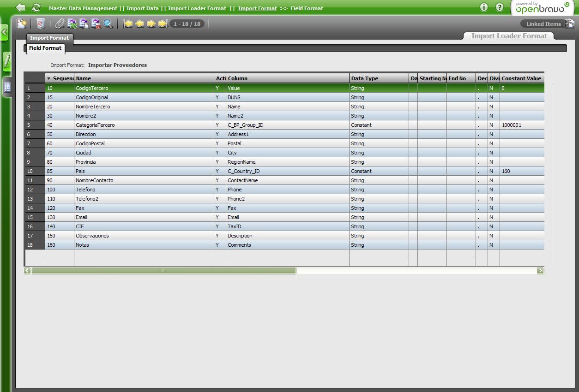Sort by the Column column header
This screenshot has height=392, width=579.
point(288,78)
